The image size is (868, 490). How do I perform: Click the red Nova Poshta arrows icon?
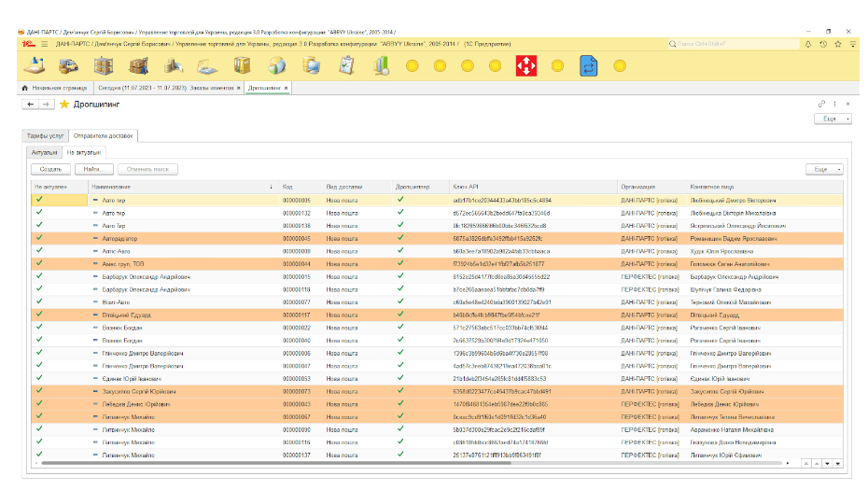point(527,65)
